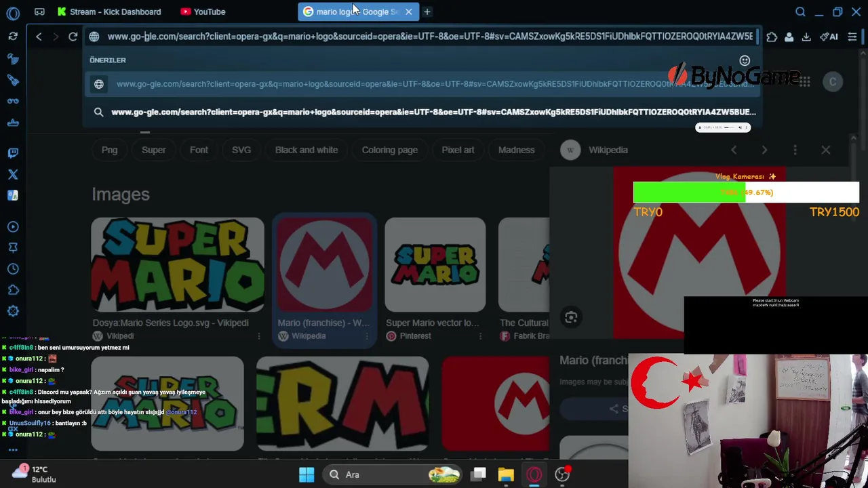Select the Madness filter chip
The image size is (868, 488).
click(x=517, y=150)
